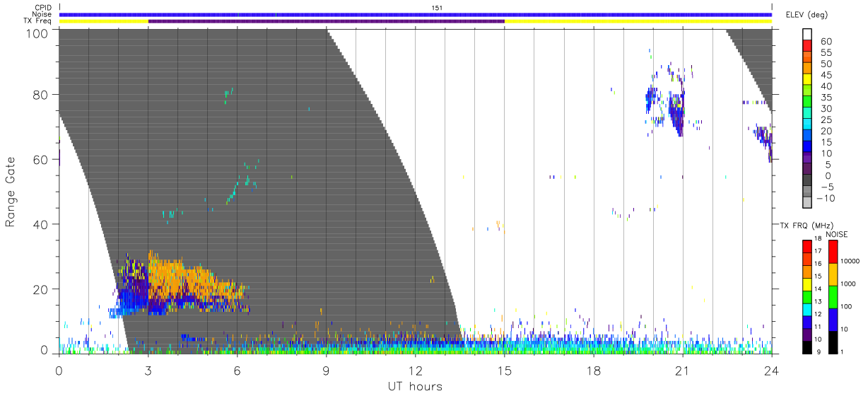The width and height of the screenshot is (868, 401).
Task: Click the 1000 label on the NOISE legend
Action: point(849,284)
